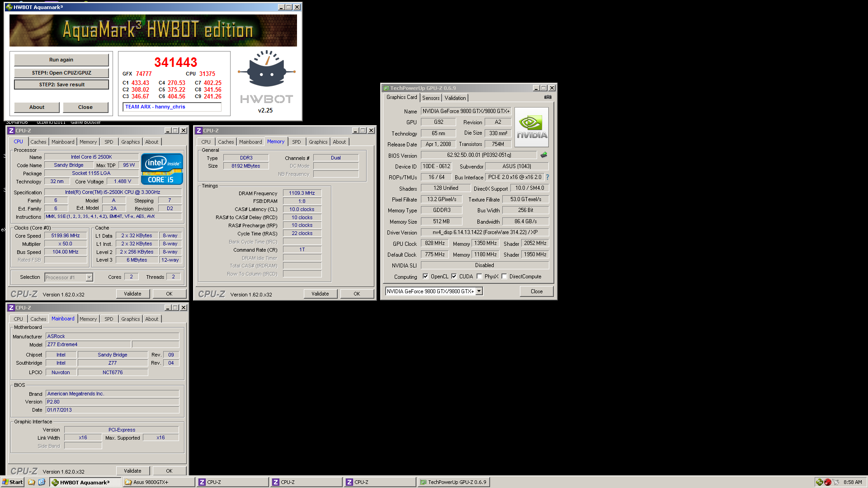Click BIOS Version field P2.80

113,402
